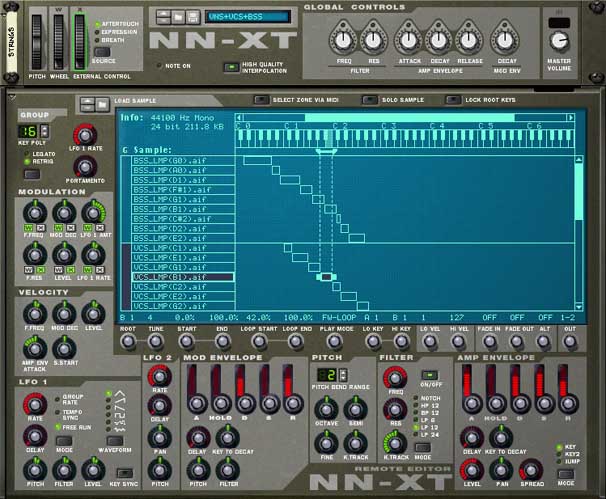The width and height of the screenshot is (606, 499).
Task: Click the LFO 1 Key Sync button
Action: pos(124,473)
